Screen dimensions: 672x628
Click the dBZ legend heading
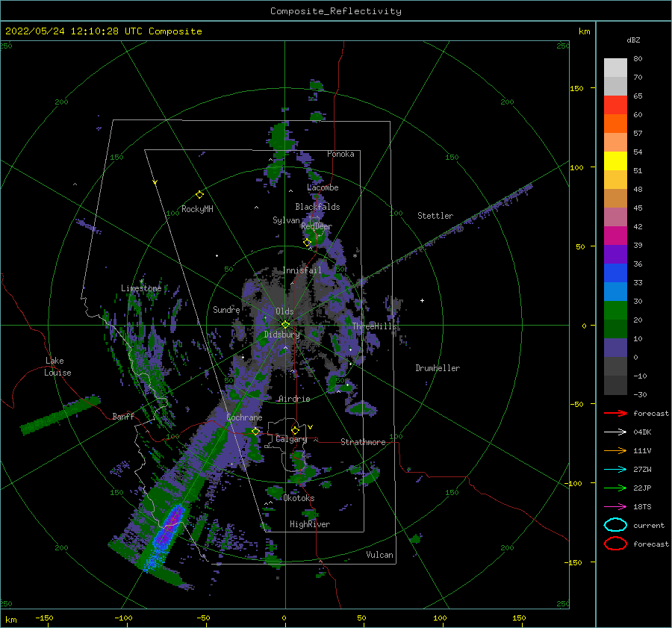coord(633,40)
